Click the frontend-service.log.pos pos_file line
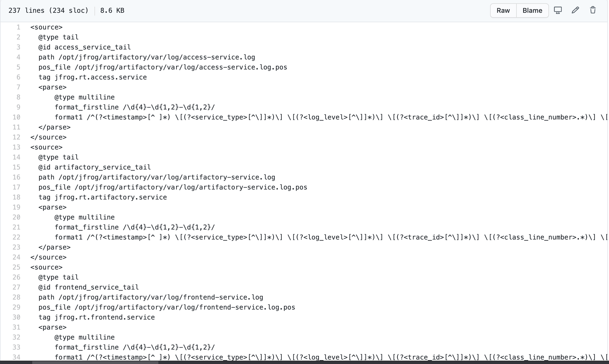The height and width of the screenshot is (364, 609). 167,307
